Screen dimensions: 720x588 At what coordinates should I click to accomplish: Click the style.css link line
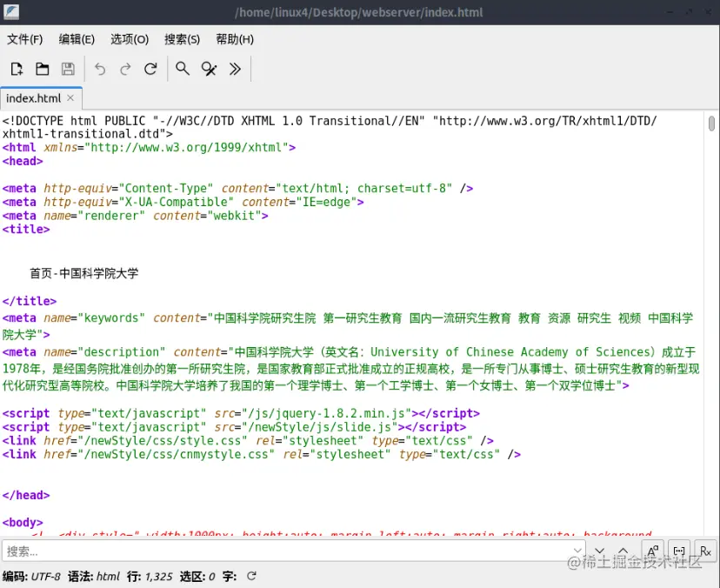(x=248, y=441)
